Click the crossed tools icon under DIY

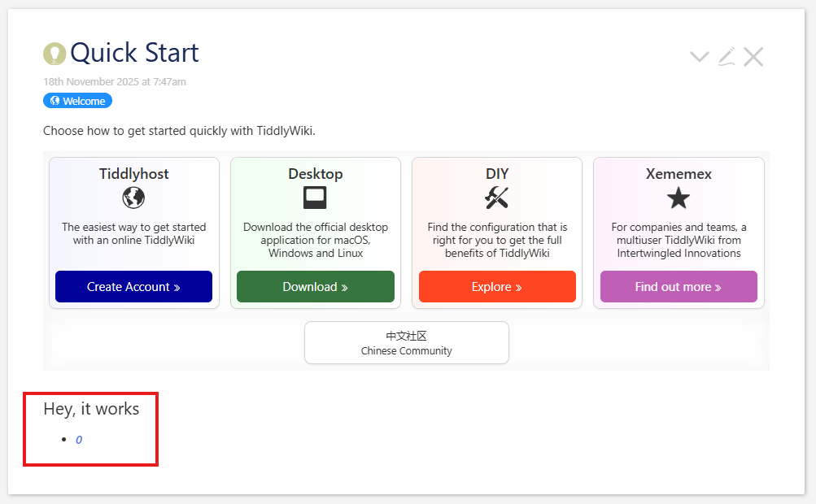click(x=496, y=198)
